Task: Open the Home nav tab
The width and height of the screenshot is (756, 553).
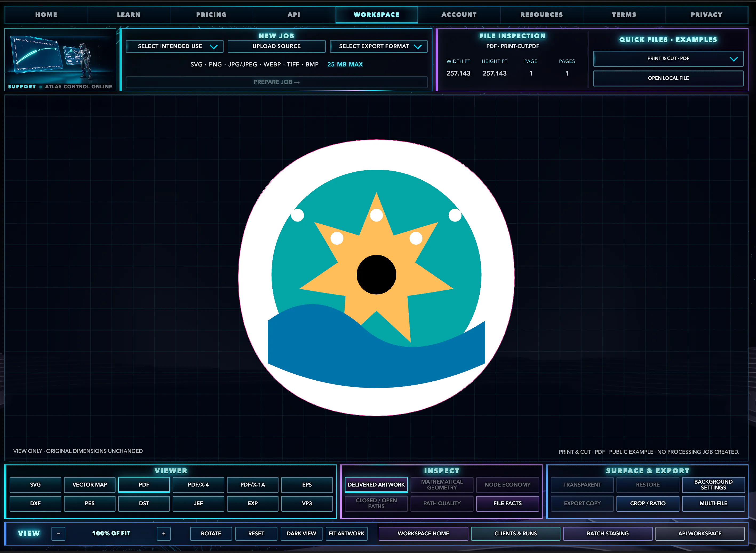Action: [46, 15]
